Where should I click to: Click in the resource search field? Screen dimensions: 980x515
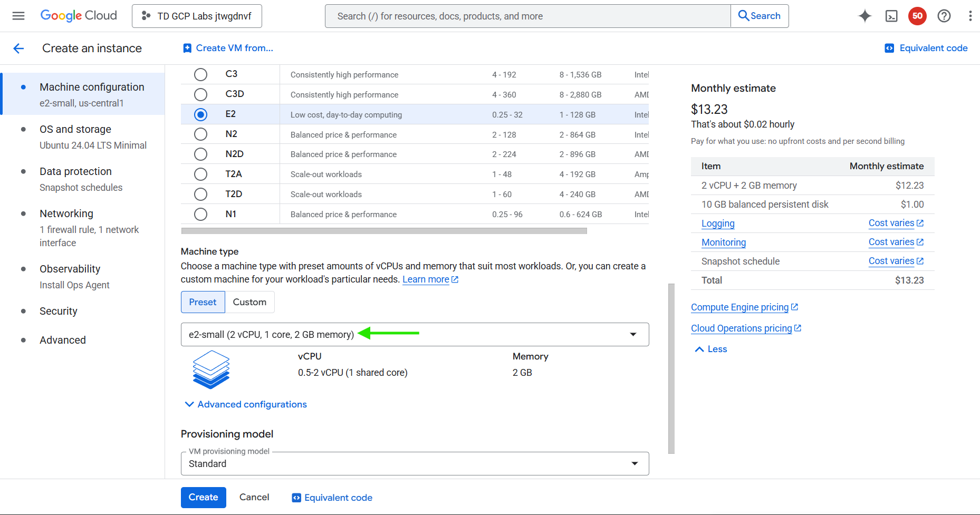pos(527,16)
